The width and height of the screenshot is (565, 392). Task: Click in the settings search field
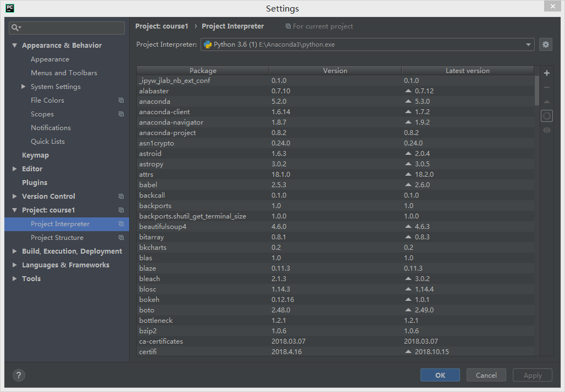[x=67, y=27]
